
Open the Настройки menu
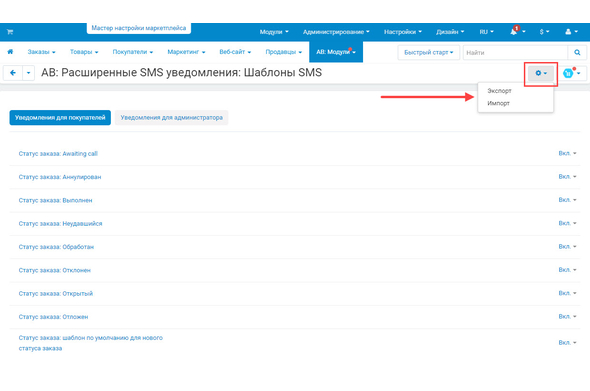403,32
